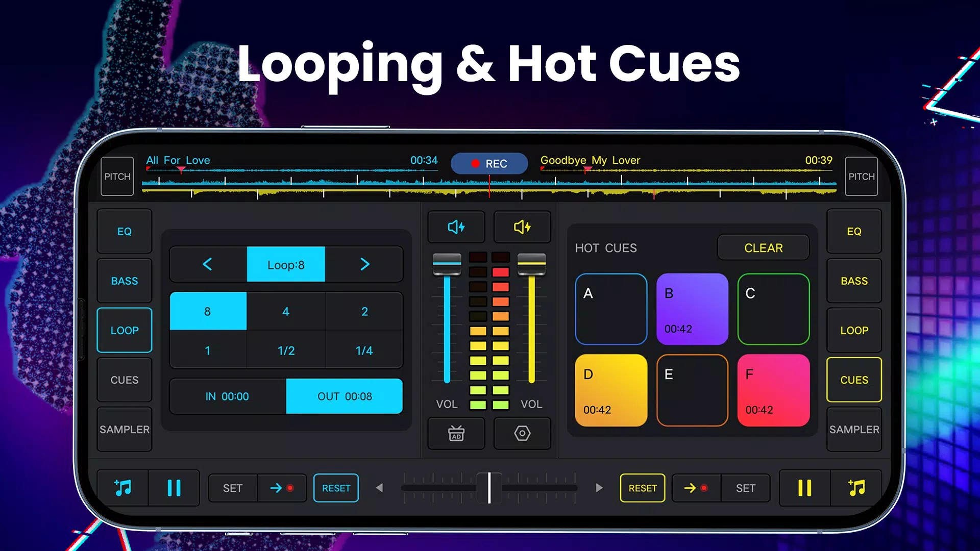Toggle the LOOP mode on left deck
Image resolution: width=980 pixels, height=551 pixels.
point(125,330)
